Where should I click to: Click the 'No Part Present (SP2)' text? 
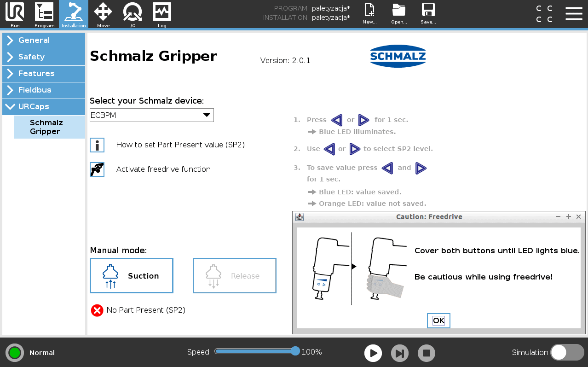point(146,310)
